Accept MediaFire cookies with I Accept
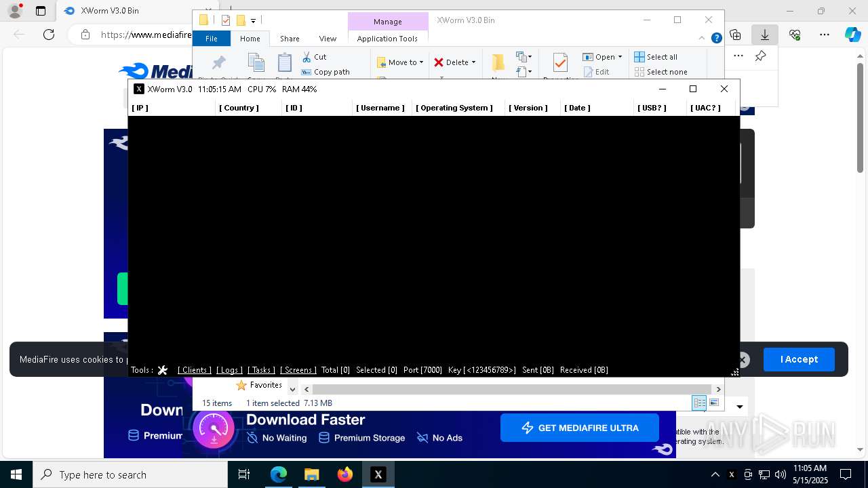This screenshot has width=868, height=488. pyautogui.click(x=799, y=359)
